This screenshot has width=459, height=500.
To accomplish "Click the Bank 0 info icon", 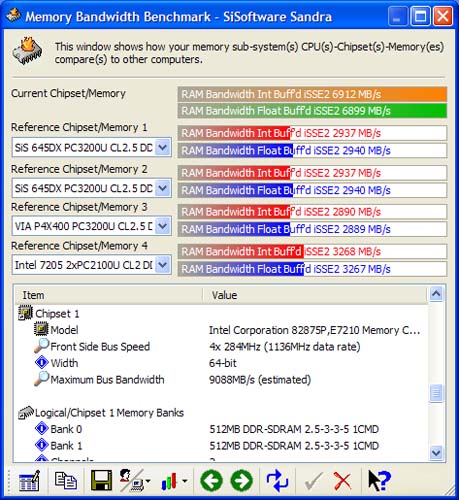I will point(42,428).
